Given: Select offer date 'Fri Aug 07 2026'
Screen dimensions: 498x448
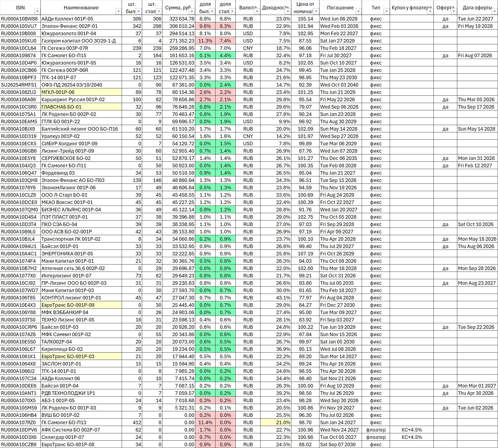Looking at the screenshot, I should [477, 55].
